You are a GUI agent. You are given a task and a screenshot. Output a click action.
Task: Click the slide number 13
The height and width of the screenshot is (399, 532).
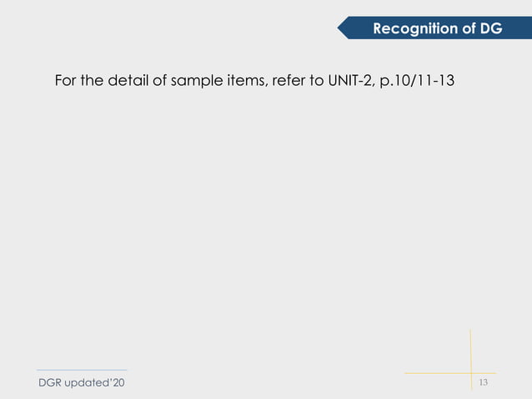pos(483,382)
